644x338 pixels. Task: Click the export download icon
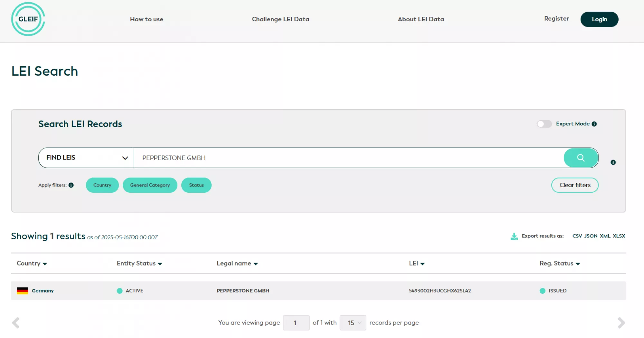pyautogui.click(x=514, y=236)
